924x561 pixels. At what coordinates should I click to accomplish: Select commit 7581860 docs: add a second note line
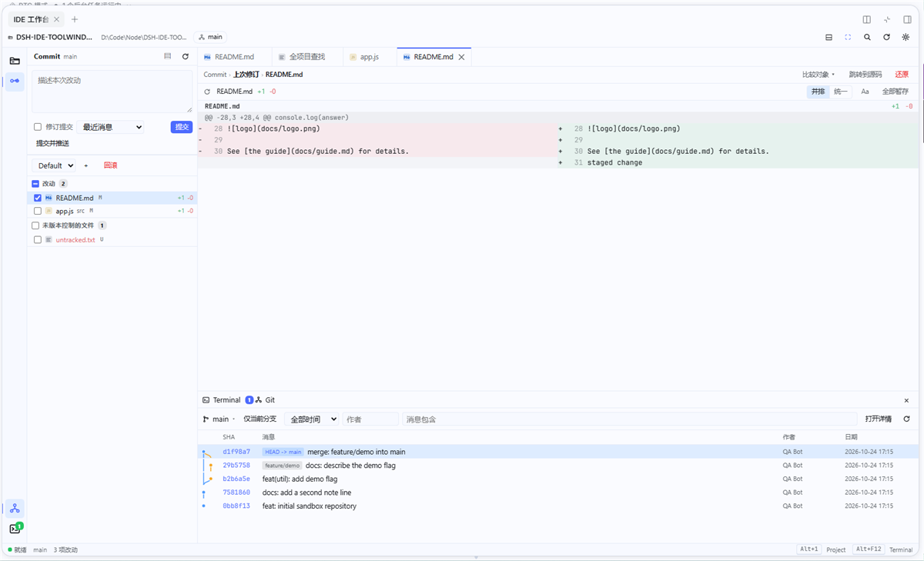click(x=558, y=493)
